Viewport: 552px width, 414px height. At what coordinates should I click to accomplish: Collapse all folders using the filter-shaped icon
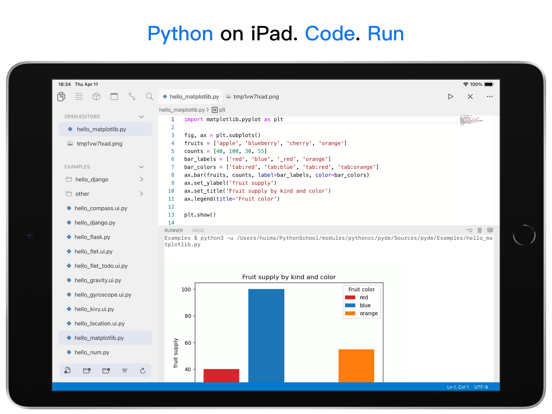[x=125, y=371]
